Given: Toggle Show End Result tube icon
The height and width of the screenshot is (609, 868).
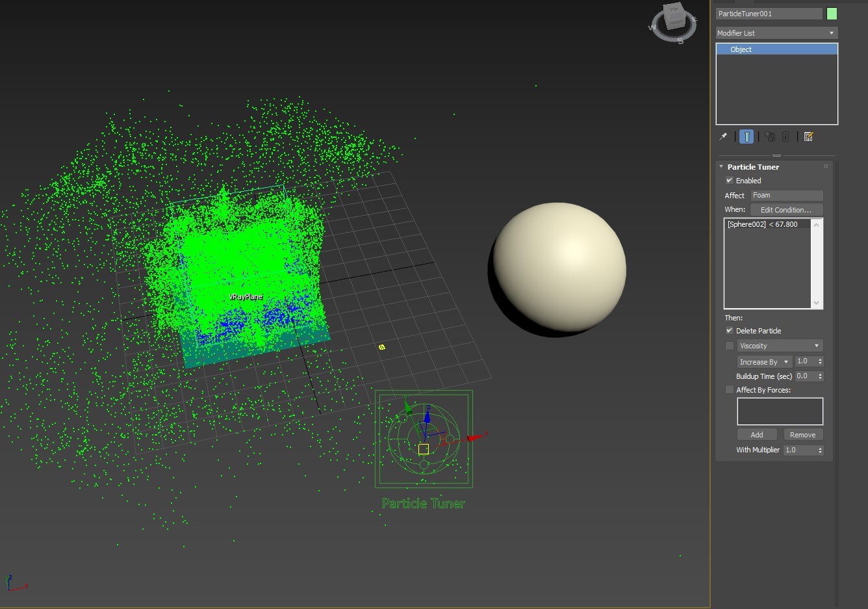Looking at the screenshot, I should pyautogui.click(x=747, y=136).
